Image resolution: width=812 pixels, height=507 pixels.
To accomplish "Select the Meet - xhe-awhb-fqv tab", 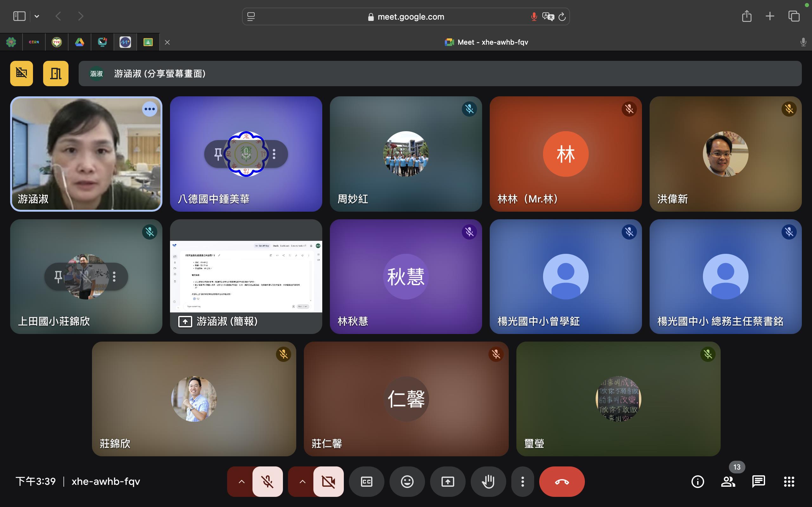I will point(486,42).
